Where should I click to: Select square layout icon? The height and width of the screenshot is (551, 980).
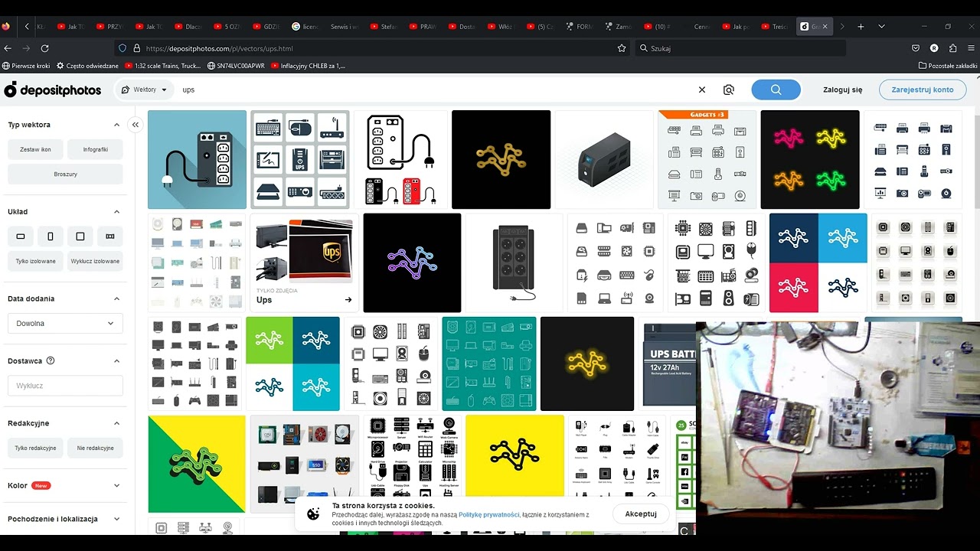point(80,236)
